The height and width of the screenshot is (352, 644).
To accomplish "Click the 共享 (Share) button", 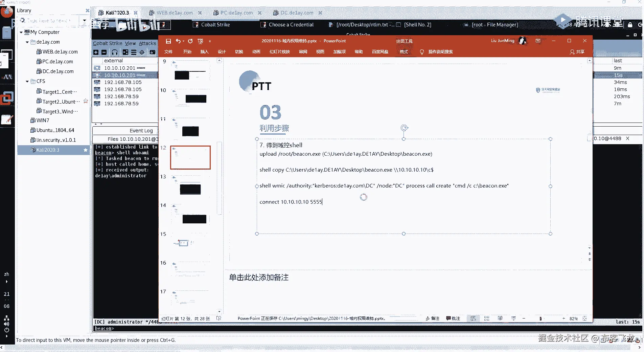I will pyautogui.click(x=577, y=52).
